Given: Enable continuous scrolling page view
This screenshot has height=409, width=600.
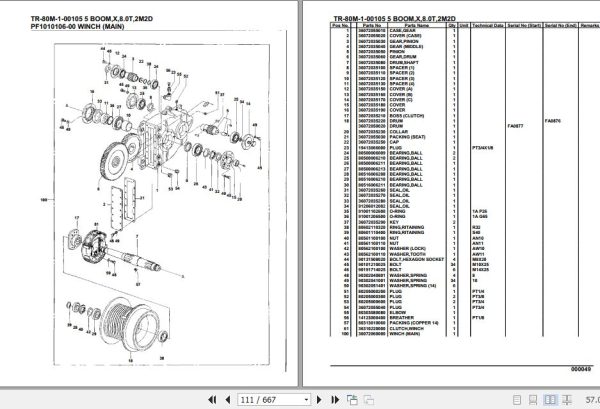Looking at the screenshot, I should click(533, 400).
